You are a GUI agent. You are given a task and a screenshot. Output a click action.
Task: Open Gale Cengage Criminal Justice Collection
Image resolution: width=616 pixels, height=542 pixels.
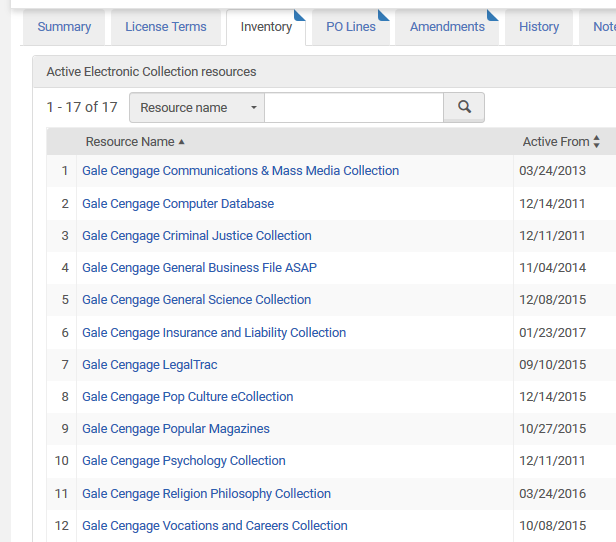click(197, 236)
